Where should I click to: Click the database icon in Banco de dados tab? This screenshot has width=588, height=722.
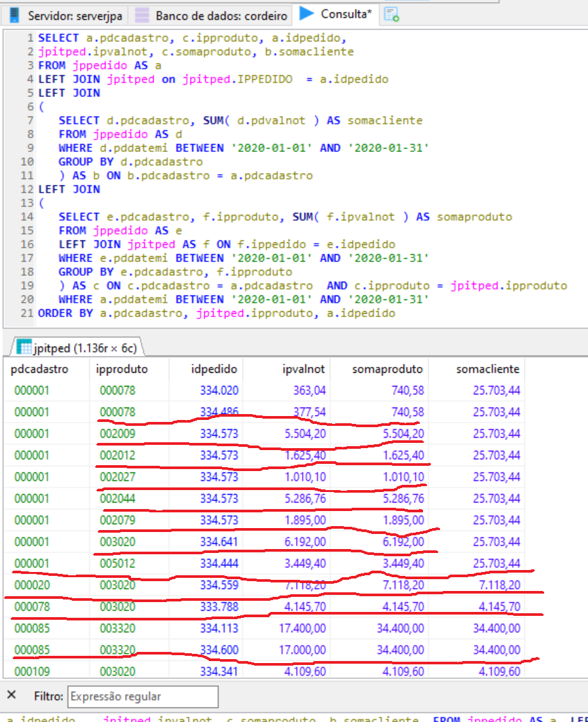coord(141,14)
